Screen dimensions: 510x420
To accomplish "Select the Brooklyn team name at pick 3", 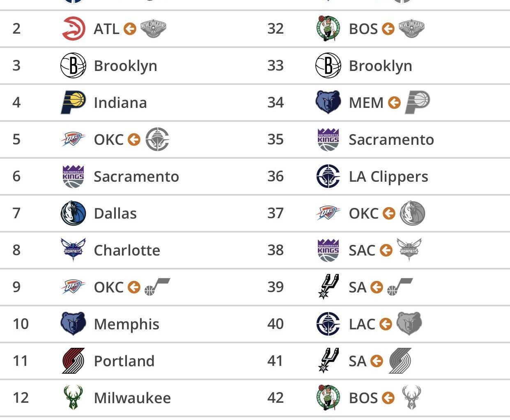I will (x=125, y=66).
